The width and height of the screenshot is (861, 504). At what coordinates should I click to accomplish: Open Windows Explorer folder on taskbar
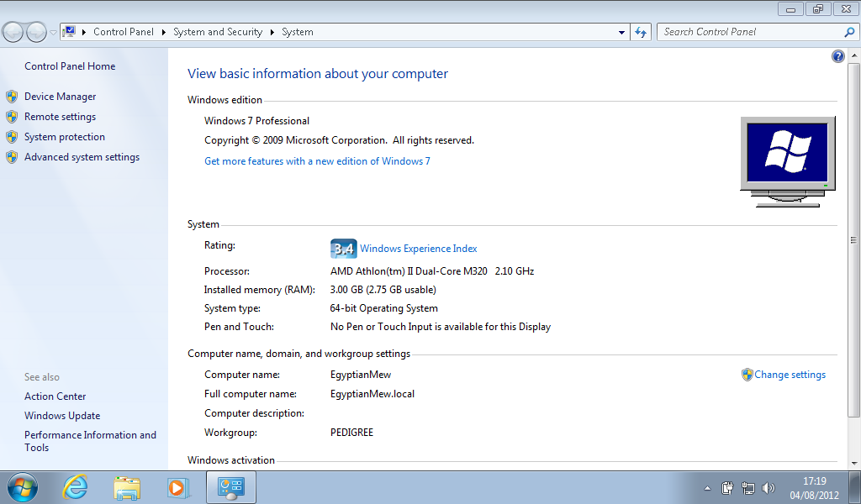(x=127, y=487)
